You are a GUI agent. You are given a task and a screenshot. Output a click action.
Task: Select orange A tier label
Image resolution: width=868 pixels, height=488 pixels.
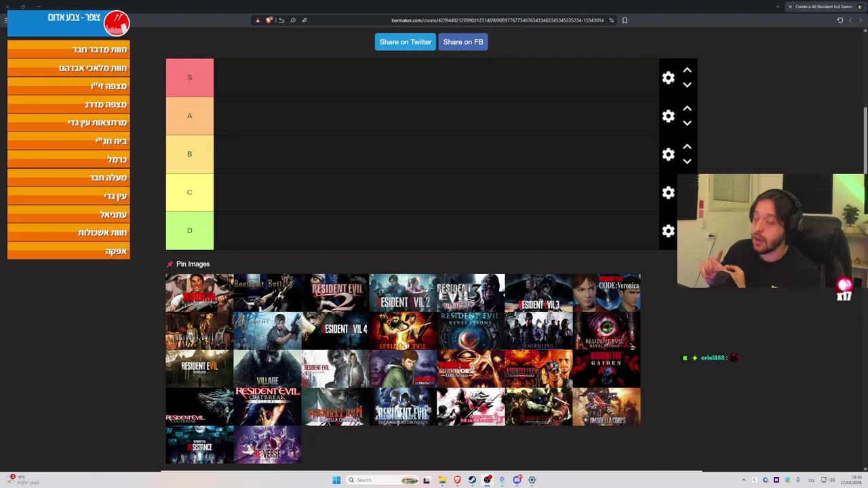190,116
